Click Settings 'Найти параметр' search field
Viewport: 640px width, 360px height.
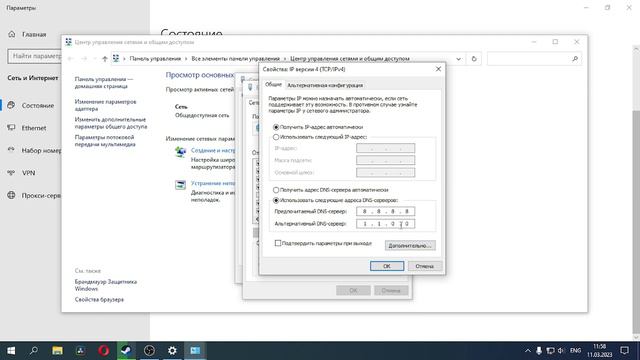coord(34,56)
